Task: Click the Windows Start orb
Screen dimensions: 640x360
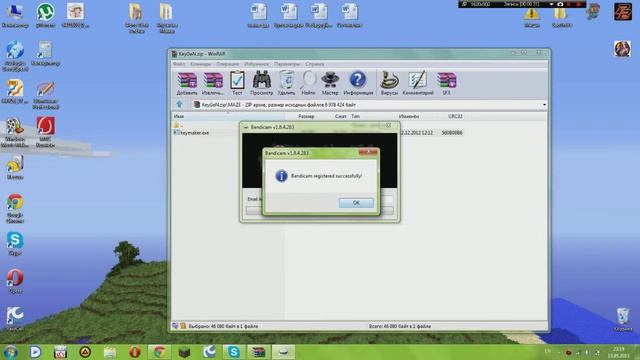Action: tap(11, 352)
